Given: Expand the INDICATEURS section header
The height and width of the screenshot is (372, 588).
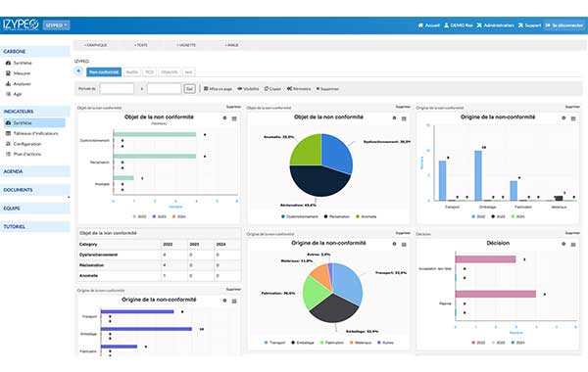Looking at the screenshot, I should (35, 112).
